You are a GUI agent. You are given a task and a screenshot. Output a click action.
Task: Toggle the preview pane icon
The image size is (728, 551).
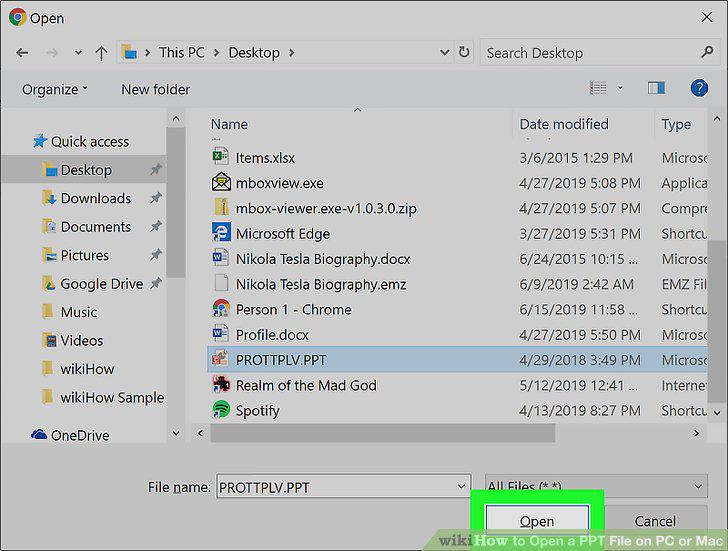(x=656, y=88)
